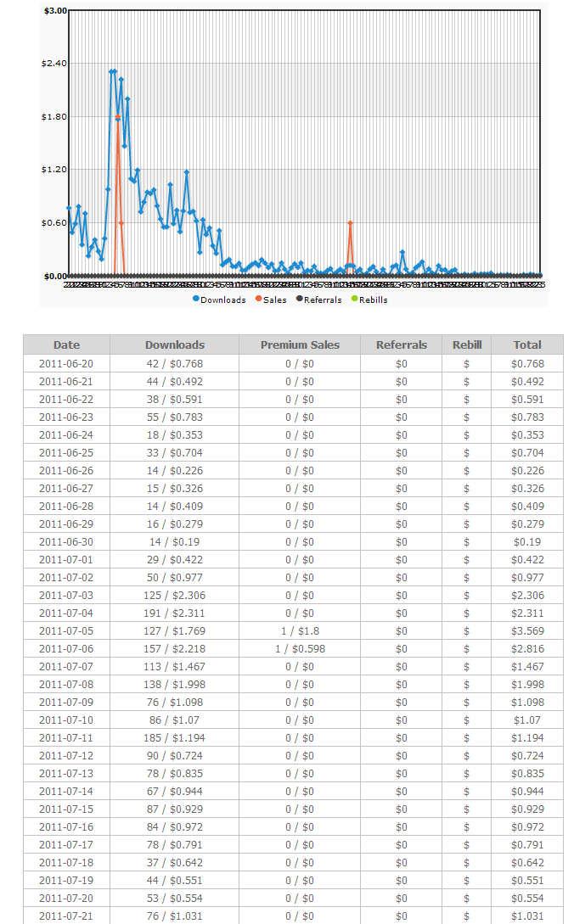
Task: Click the downloads cell 33 / $0.704
Action: tap(175, 452)
